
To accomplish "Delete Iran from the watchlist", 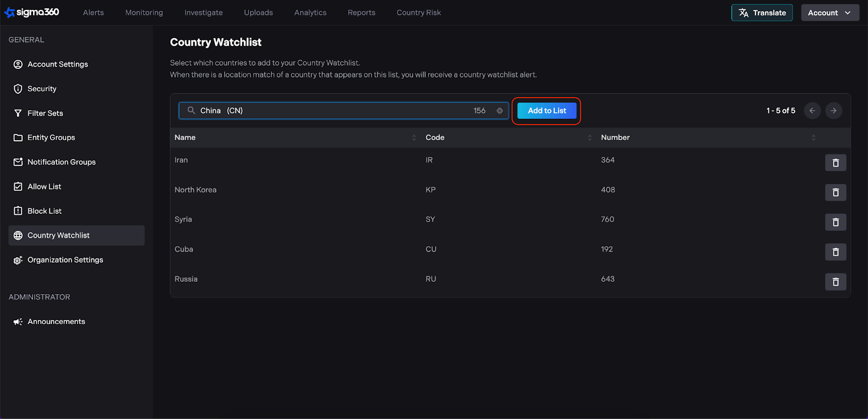I will click(835, 163).
